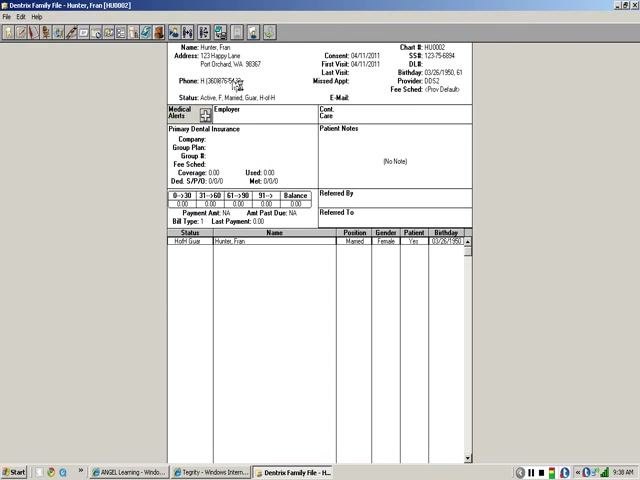Open the File menu

[7, 17]
